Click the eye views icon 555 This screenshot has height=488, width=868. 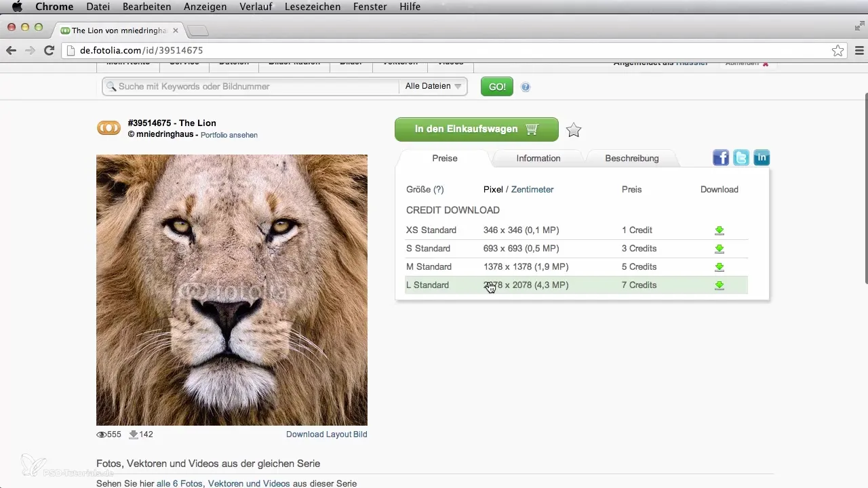(x=102, y=434)
